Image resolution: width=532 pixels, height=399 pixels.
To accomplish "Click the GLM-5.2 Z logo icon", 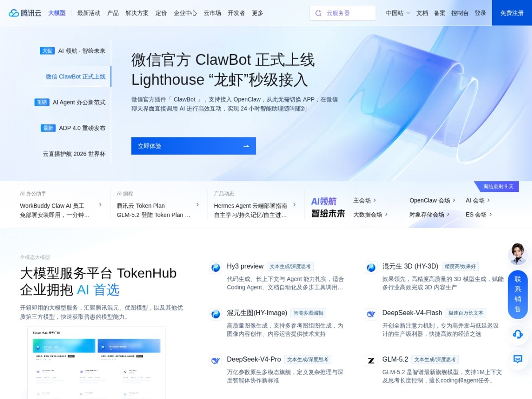I will point(371,360).
